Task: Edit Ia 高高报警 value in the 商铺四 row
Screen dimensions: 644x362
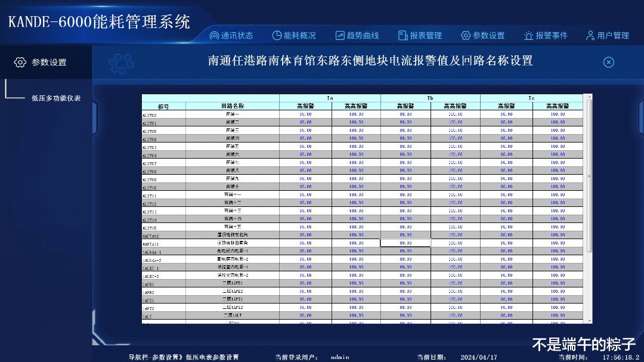Action: pyautogui.click(x=356, y=138)
